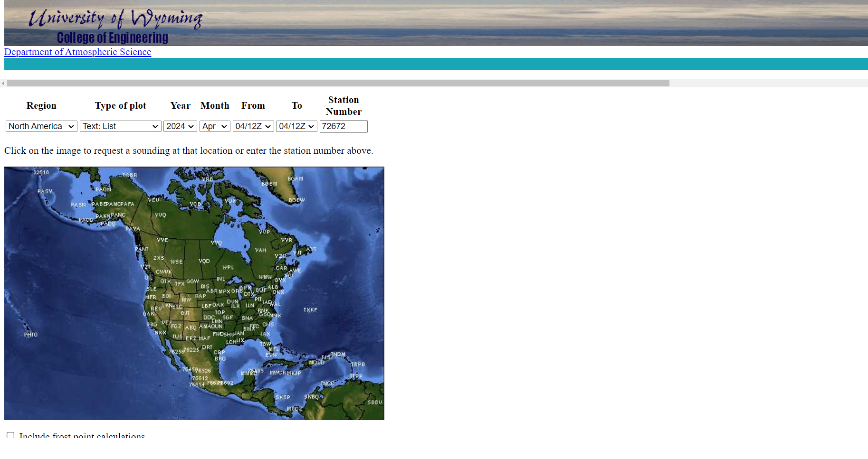Select station PASN on the map

pos(78,205)
